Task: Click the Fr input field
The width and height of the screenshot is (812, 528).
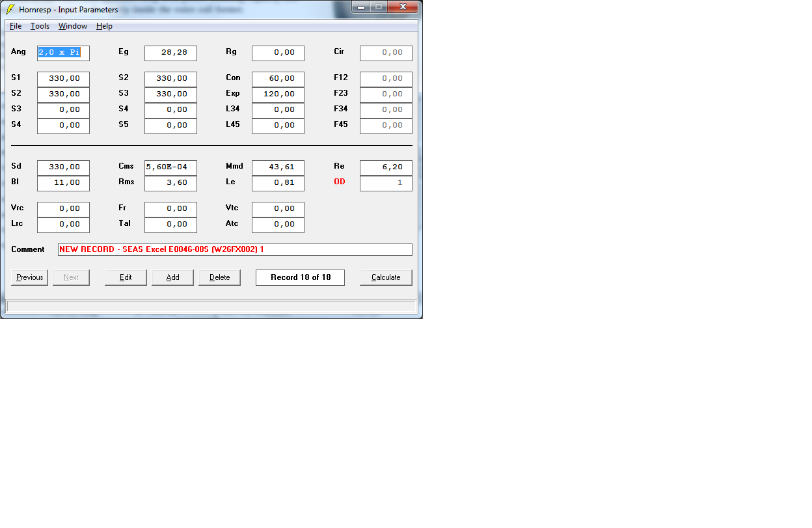Action: pyautogui.click(x=170, y=209)
